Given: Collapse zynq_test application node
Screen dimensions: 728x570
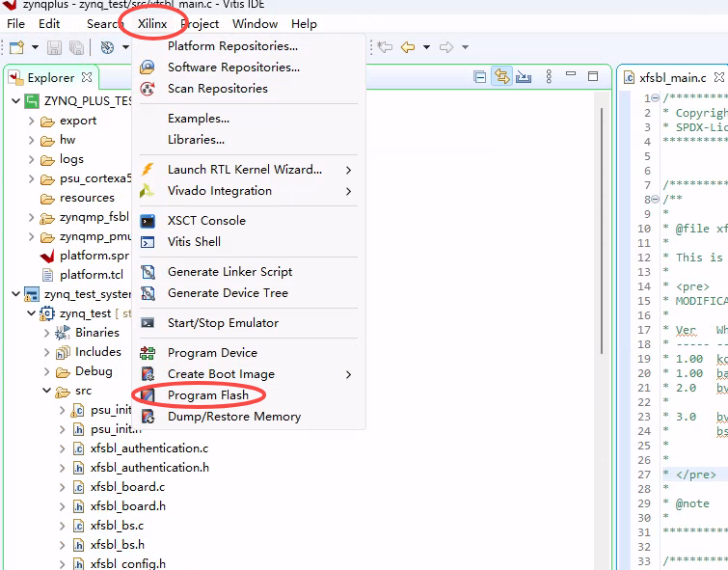Looking at the screenshot, I should tap(31, 313).
